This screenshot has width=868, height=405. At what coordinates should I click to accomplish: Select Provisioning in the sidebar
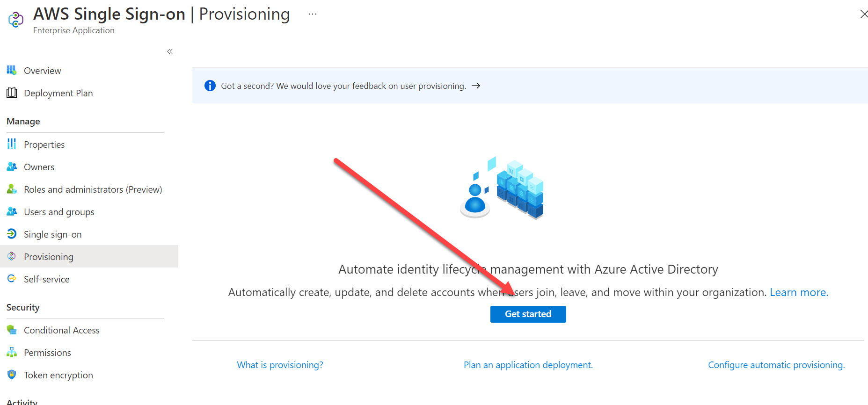pyautogui.click(x=49, y=257)
